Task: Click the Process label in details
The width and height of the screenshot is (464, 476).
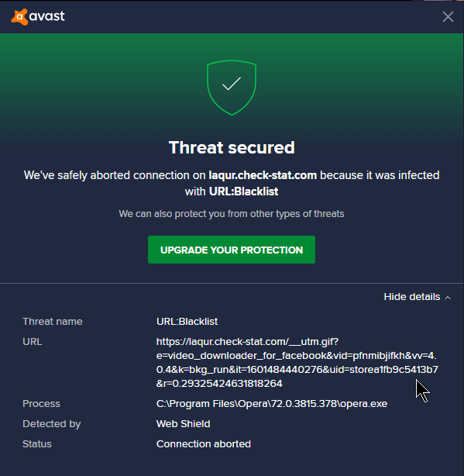Action: pyautogui.click(x=41, y=404)
